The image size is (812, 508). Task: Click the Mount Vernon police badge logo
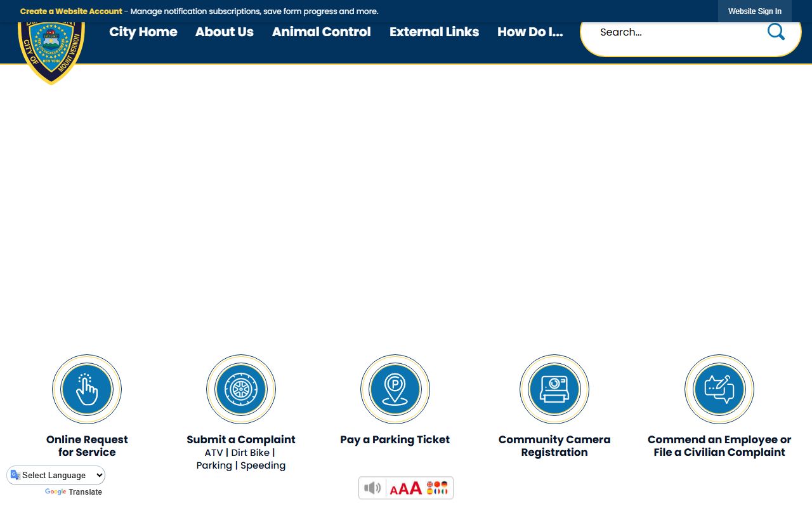click(51, 52)
